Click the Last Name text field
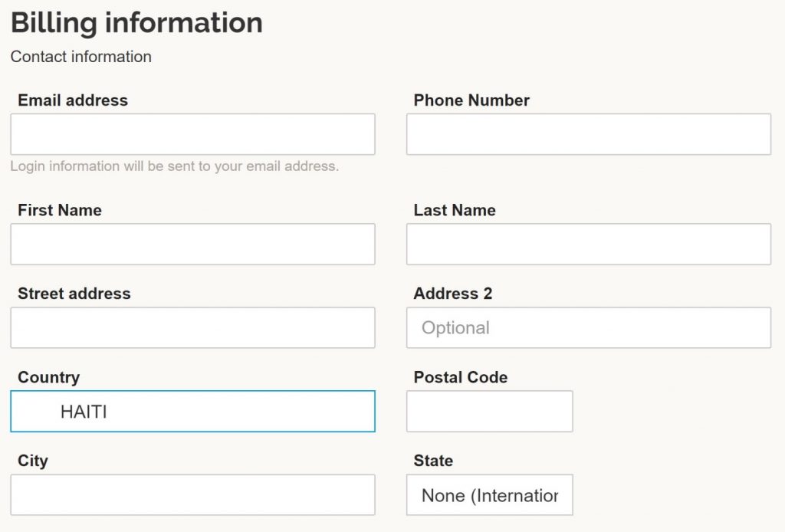The image size is (785, 532). (589, 245)
